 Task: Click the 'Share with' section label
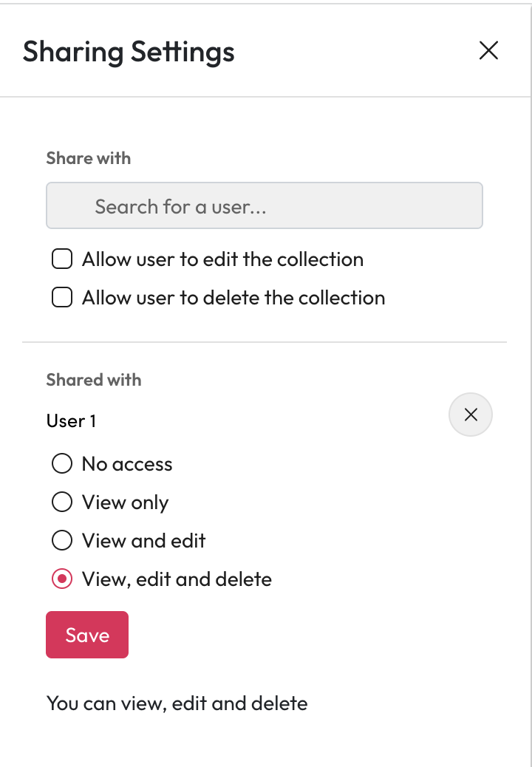click(x=88, y=158)
